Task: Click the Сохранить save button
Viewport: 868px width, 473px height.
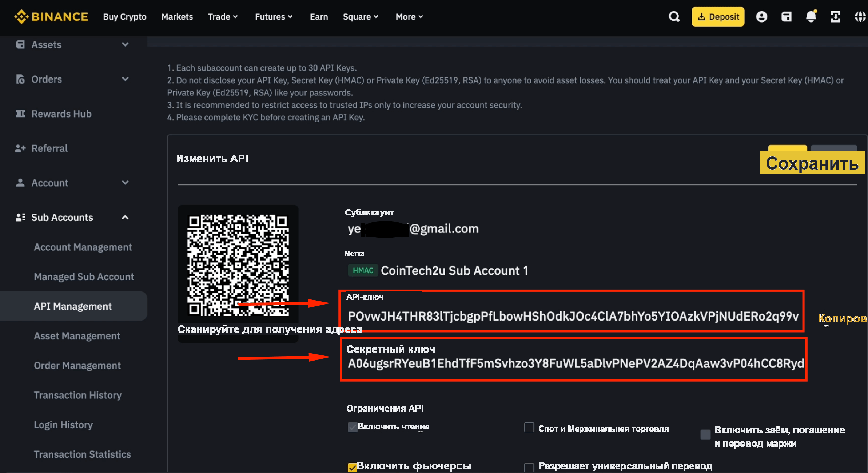Action: (812, 163)
